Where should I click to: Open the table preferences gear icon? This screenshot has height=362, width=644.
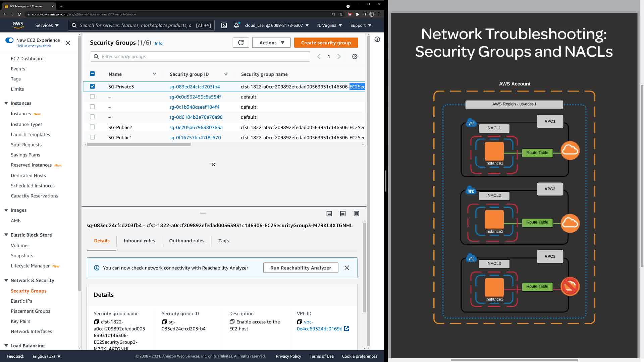click(355, 57)
